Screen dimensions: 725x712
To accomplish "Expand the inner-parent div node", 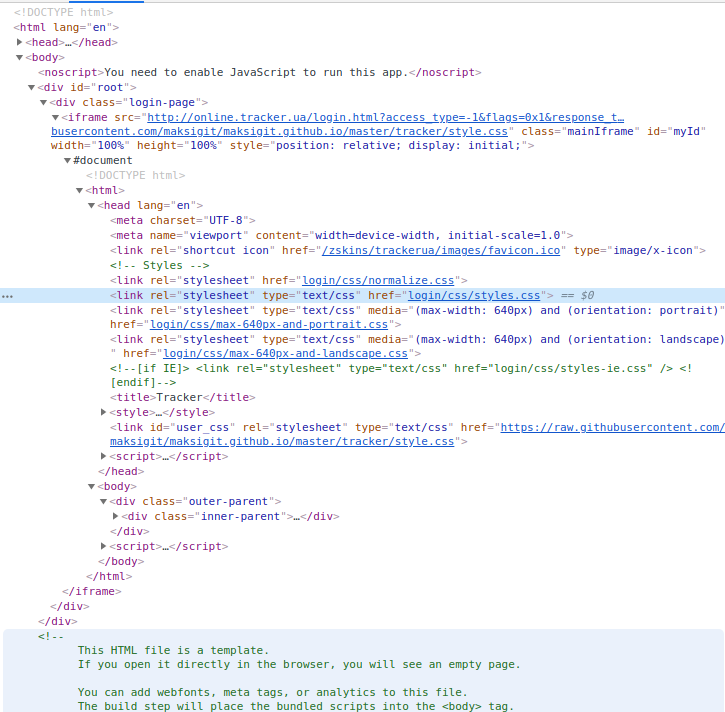I will [116, 516].
